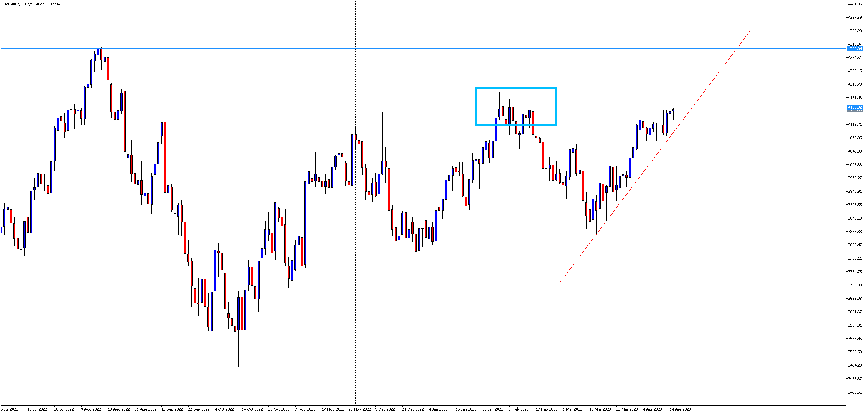The image size is (868, 414).
Task: Click the '28 Jul 2022' date label
Action: tap(64, 409)
